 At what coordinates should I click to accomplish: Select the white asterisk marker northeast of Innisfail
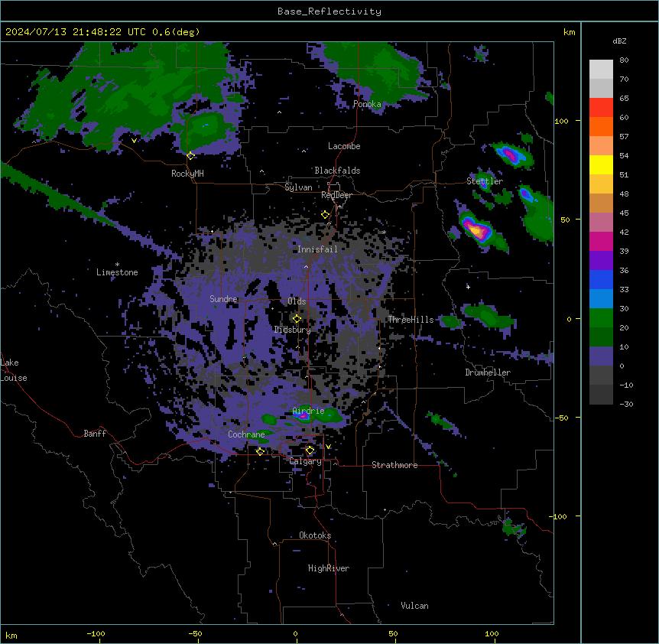(384, 233)
